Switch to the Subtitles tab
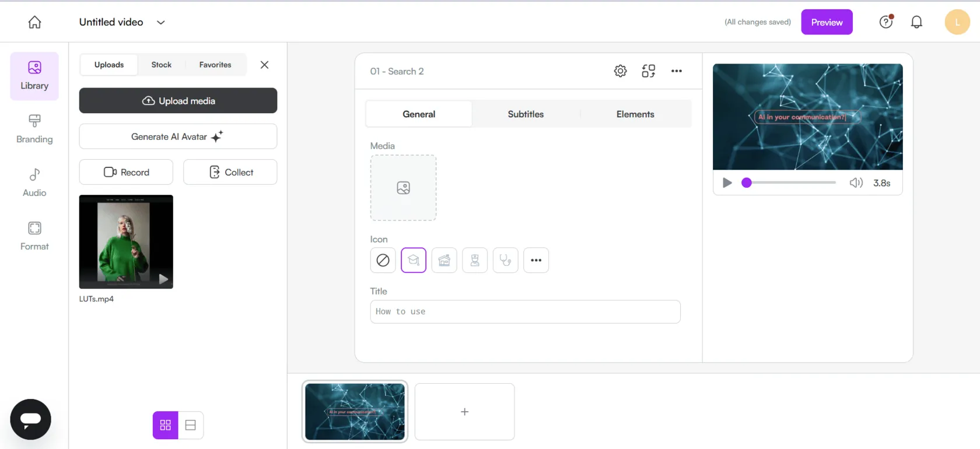This screenshot has height=449, width=980. 526,114
